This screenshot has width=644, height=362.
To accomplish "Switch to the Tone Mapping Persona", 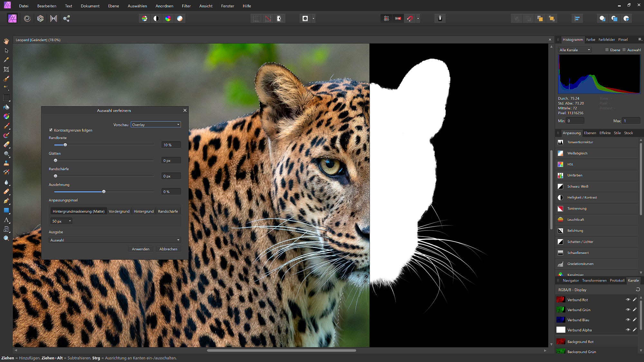I will coord(53,19).
